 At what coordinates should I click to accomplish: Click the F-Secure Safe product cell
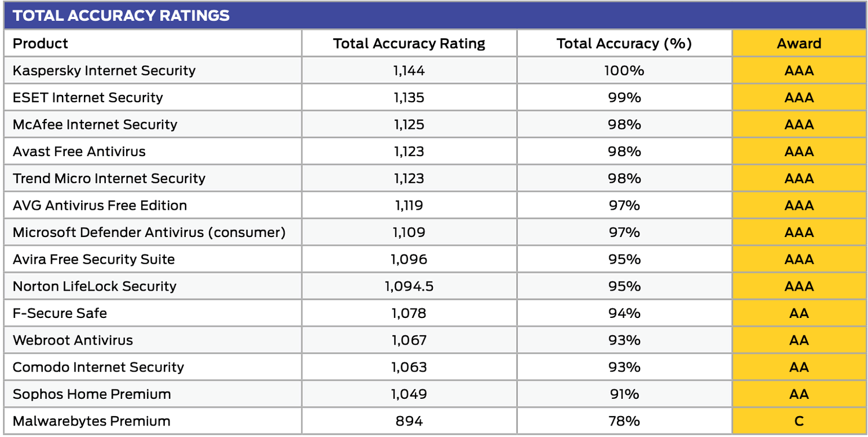[x=60, y=313]
